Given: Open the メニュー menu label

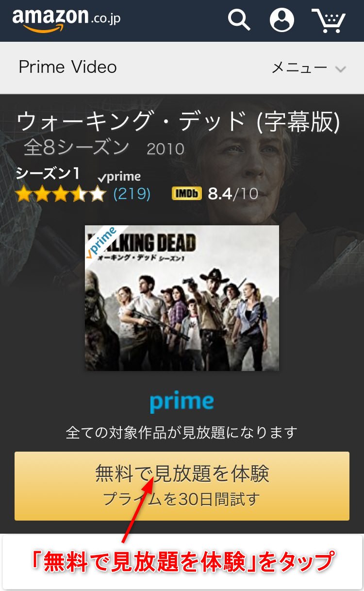Looking at the screenshot, I should point(299,68).
